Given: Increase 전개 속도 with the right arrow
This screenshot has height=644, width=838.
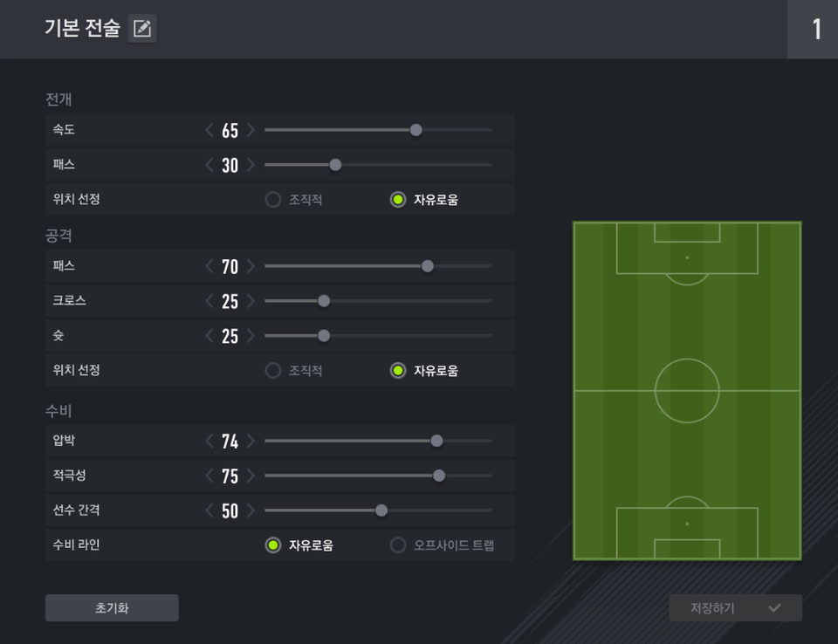Looking at the screenshot, I should pos(251,130).
